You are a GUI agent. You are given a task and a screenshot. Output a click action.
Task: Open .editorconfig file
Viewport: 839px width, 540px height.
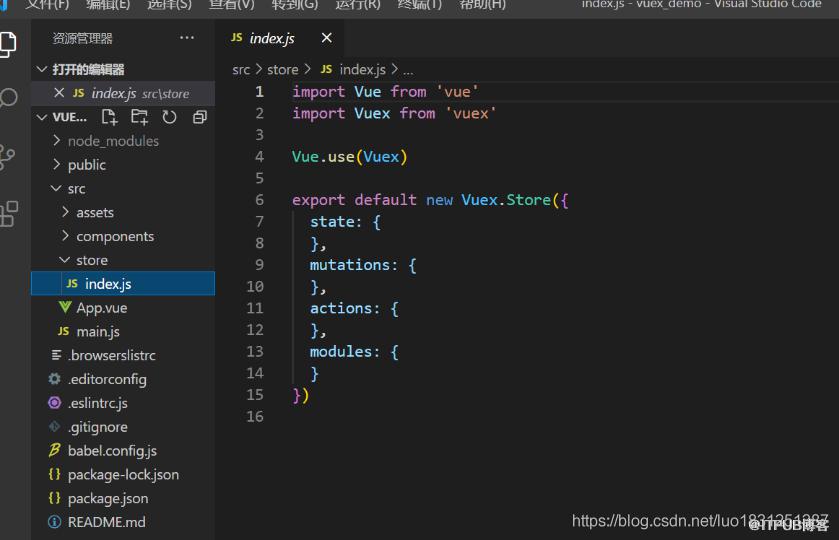coord(123,379)
